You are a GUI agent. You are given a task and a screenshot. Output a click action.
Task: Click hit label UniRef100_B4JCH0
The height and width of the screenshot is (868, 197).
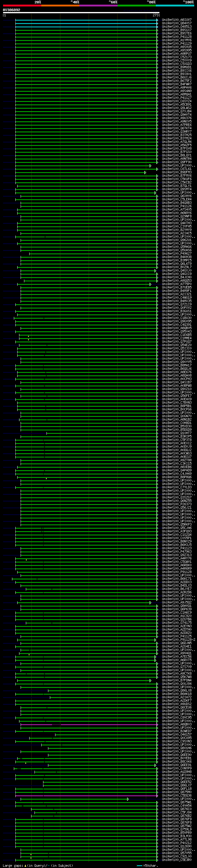point(176,278)
